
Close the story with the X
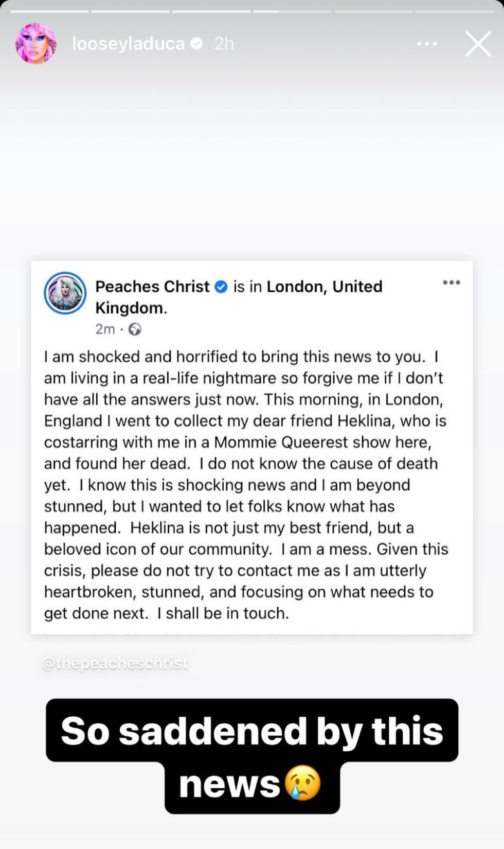478,44
